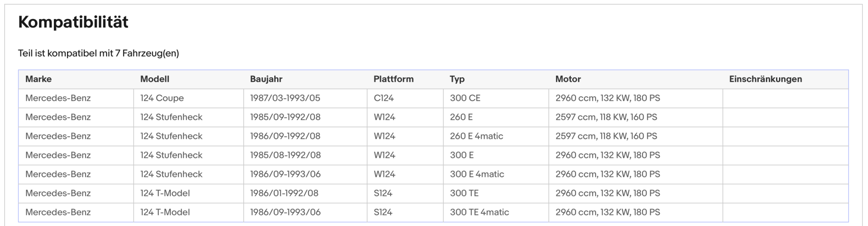Select the '300 TE' type cell
This screenshot has height=226, width=868.
click(496, 193)
